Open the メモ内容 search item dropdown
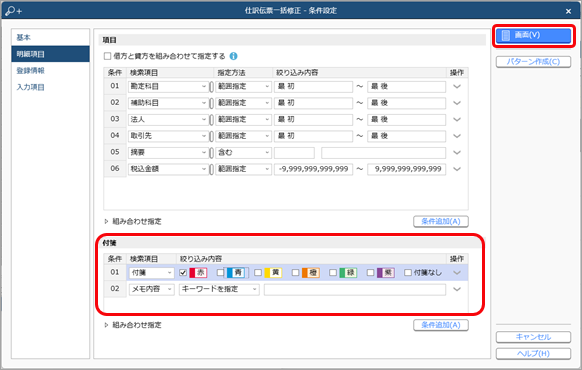Screen dimensions: 582x370 (x=151, y=289)
